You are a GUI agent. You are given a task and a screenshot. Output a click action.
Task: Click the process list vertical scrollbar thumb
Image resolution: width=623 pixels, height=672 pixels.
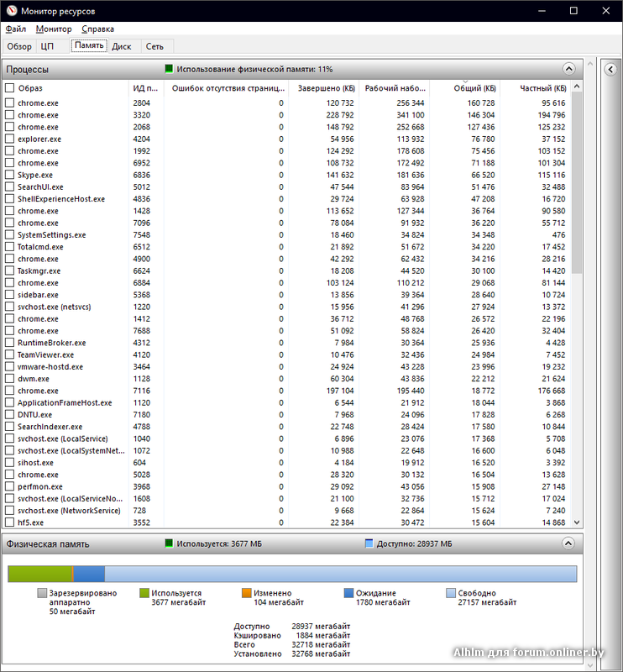pos(577,183)
